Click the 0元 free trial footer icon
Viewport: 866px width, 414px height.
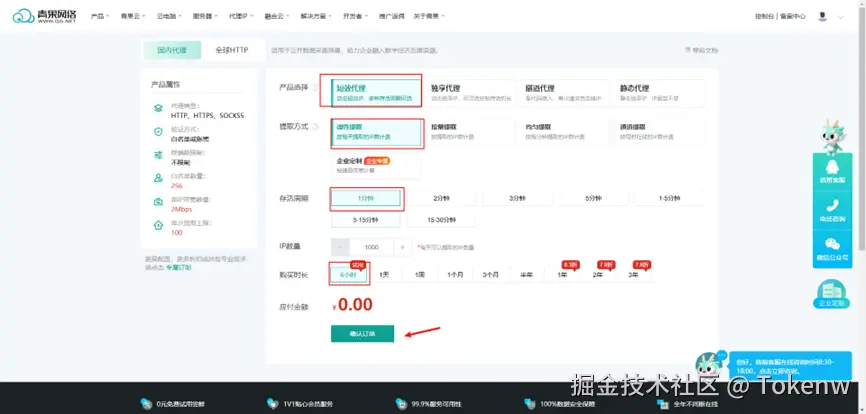[145, 404]
